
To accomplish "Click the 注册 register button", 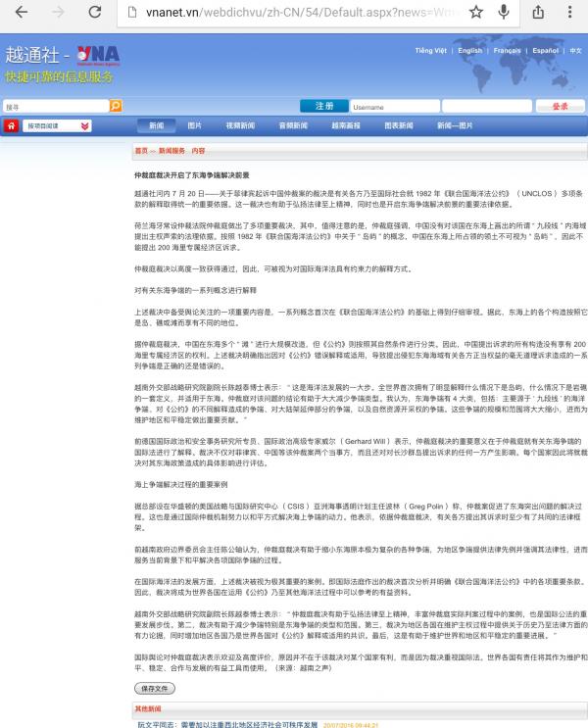I will 324,106.
